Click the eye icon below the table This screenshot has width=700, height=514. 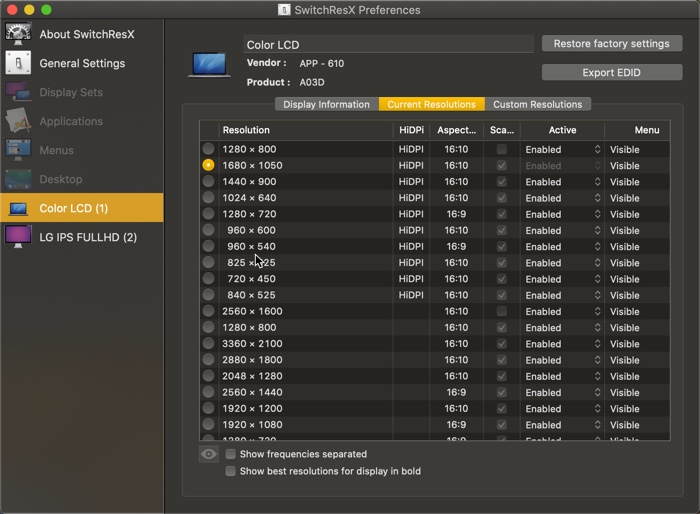pos(208,454)
